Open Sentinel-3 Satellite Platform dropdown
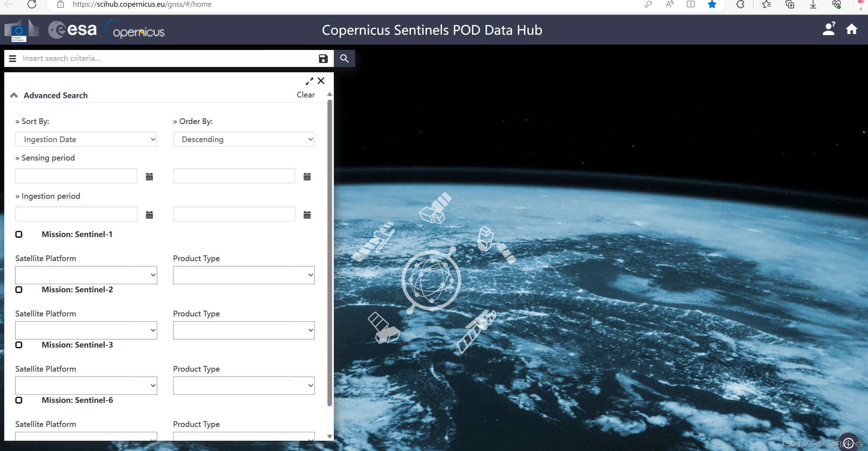Viewport: 868px width, 451px height. [86, 385]
